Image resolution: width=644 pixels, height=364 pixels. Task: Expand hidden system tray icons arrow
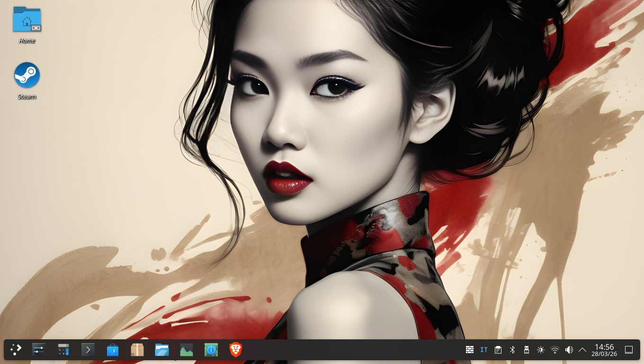pyautogui.click(x=582, y=350)
